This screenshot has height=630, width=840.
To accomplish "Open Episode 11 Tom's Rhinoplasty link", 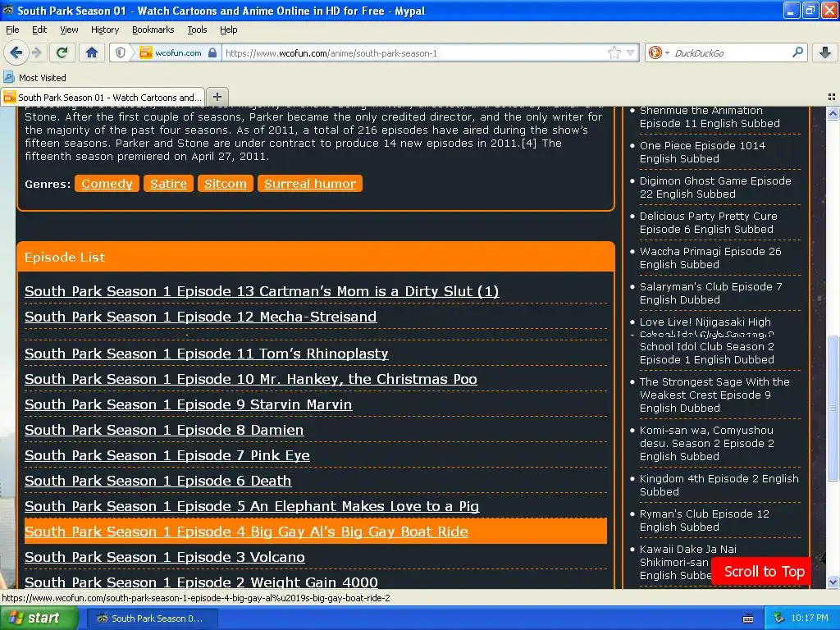I will [206, 354].
